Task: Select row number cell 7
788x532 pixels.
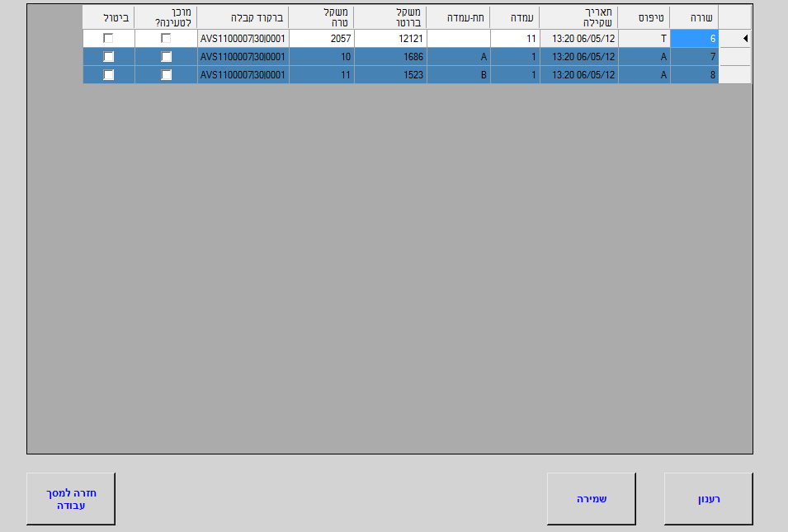Action: pyautogui.click(x=695, y=57)
